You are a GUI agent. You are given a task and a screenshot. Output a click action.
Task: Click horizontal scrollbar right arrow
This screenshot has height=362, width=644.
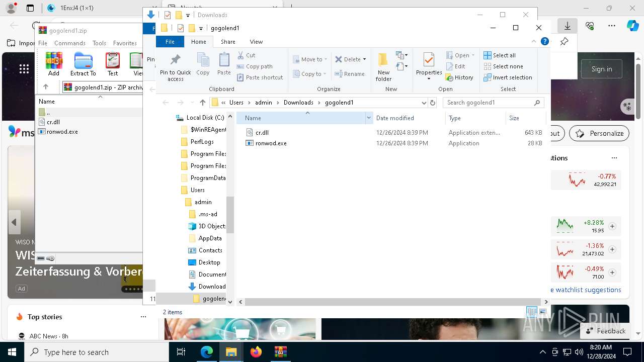click(x=546, y=302)
